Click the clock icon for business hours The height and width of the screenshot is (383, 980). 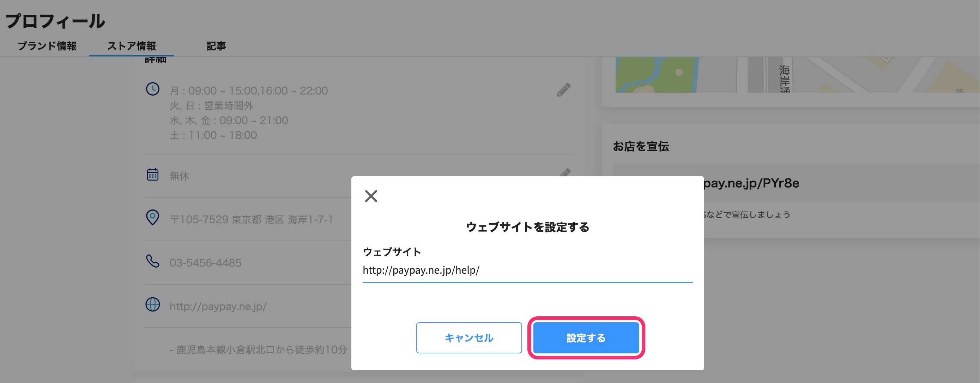[153, 89]
